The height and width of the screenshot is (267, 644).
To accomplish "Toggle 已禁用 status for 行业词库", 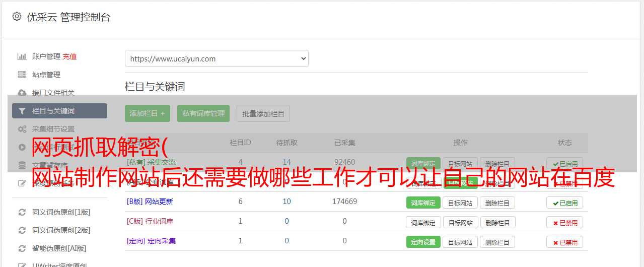I will pyautogui.click(x=565, y=222).
